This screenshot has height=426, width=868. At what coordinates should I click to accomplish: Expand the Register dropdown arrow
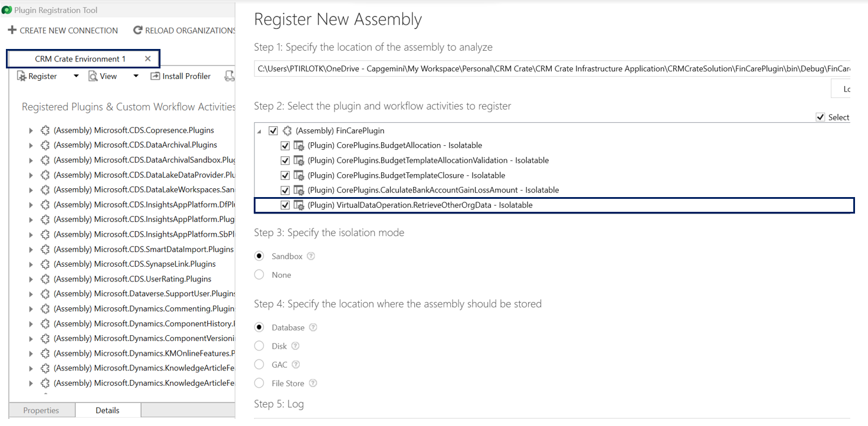(75, 76)
